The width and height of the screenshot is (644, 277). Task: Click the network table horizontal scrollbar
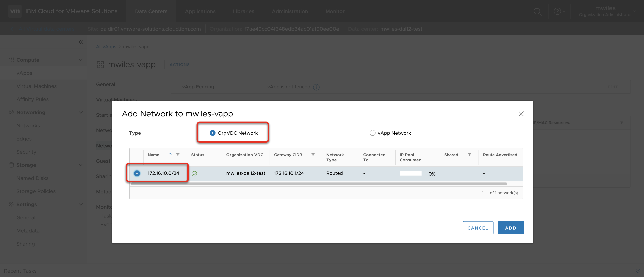319,184
